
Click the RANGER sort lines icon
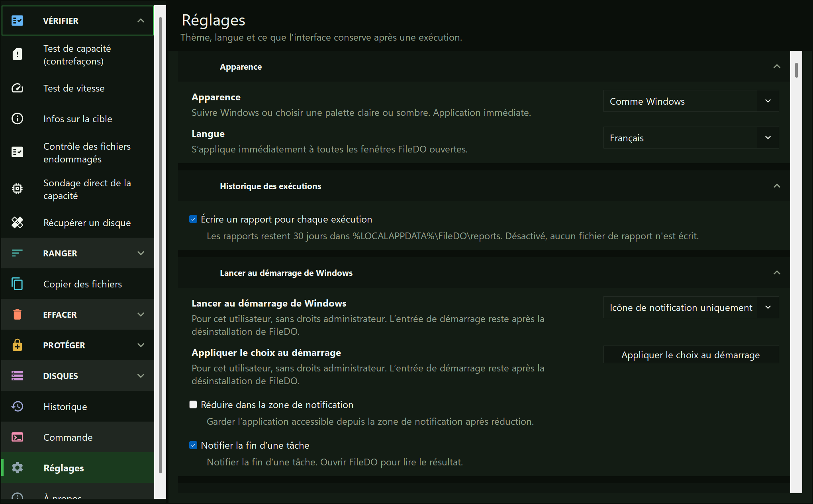click(18, 253)
